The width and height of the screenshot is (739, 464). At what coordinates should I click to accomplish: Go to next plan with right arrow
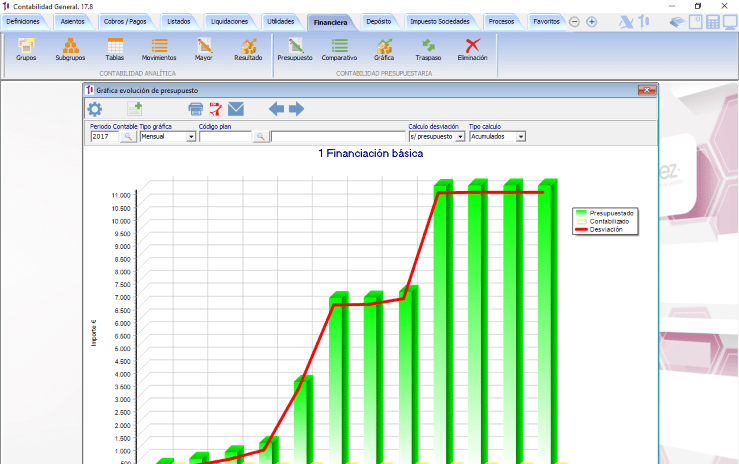pos(296,109)
